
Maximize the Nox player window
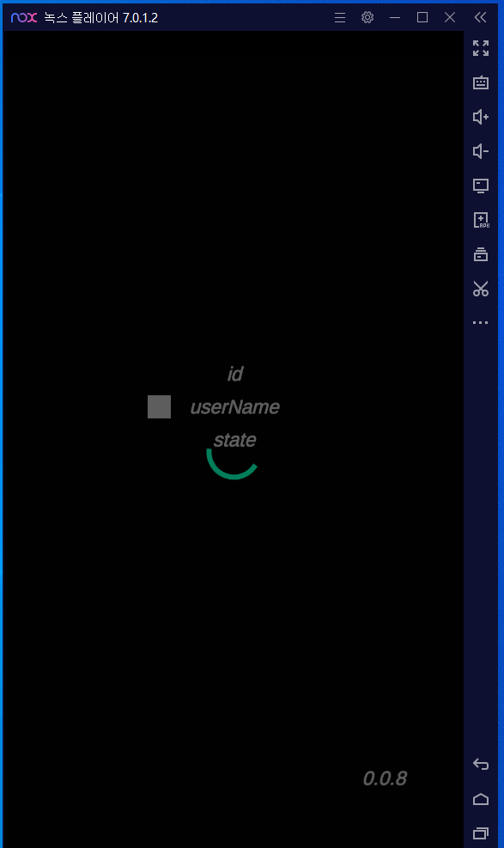[422, 17]
